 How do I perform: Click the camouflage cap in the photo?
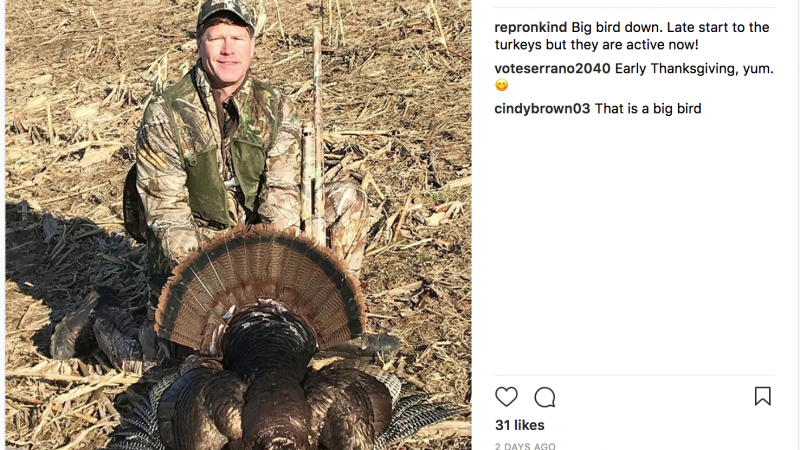[226, 15]
